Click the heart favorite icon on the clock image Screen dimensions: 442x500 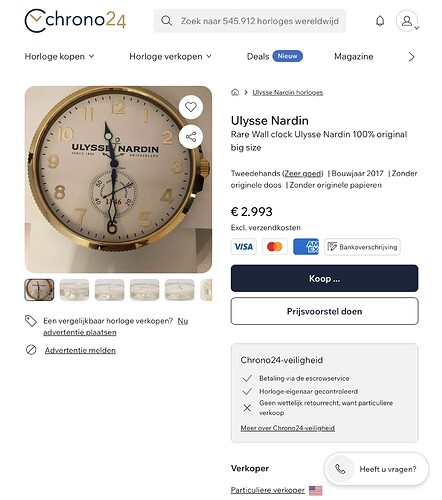coord(191,107)
